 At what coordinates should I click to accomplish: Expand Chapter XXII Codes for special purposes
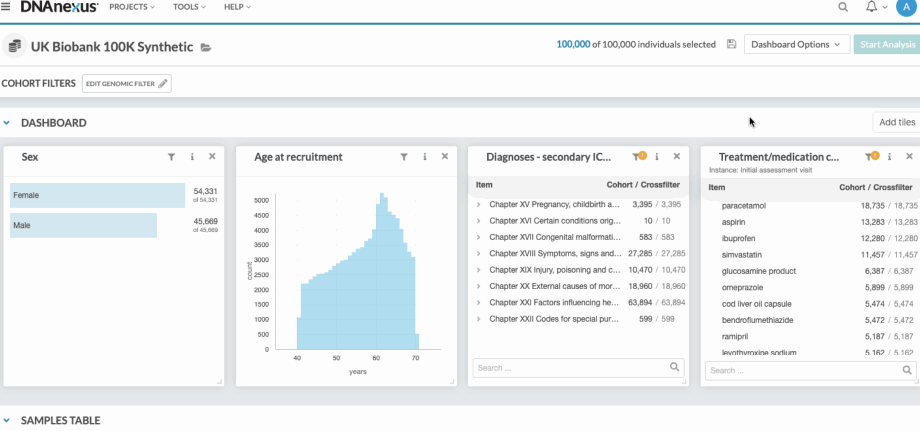click(478, 320)
